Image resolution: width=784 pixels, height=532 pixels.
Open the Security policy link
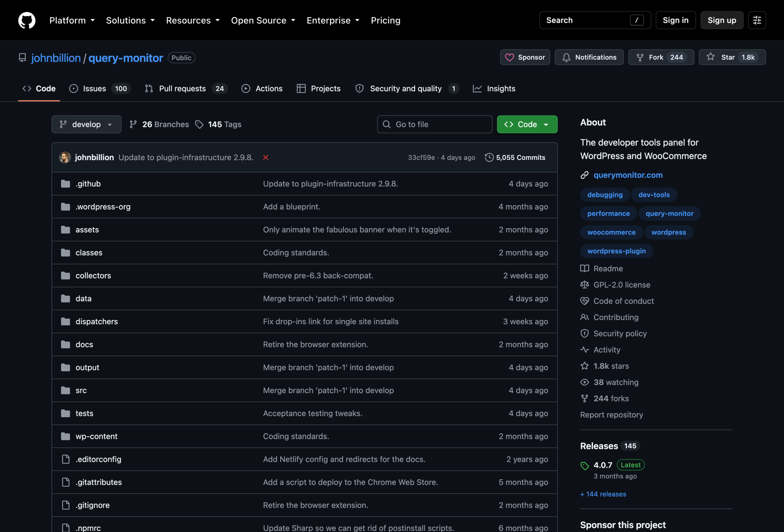pos(613,333)
